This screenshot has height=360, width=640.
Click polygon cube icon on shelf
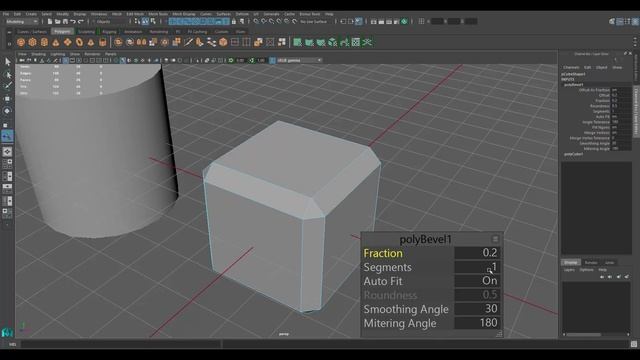click(32, 42)
